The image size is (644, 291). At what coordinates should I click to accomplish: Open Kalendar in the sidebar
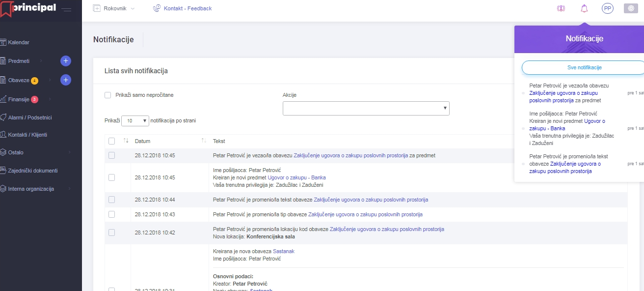pyautogui.click(x=19, y=42)
